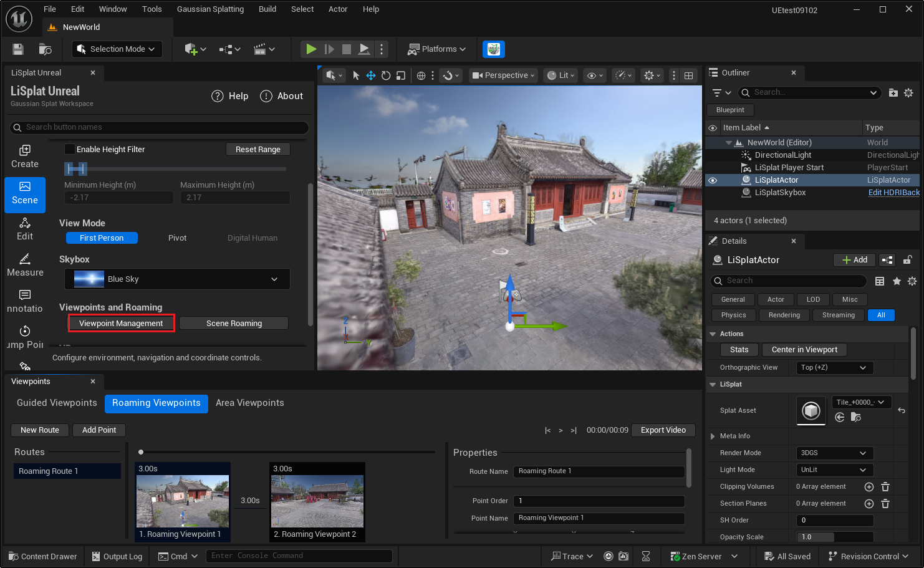The height and width of the screenshot is (568, 924).
Task: Select First Person view mode
Action: tap(102, 238)
